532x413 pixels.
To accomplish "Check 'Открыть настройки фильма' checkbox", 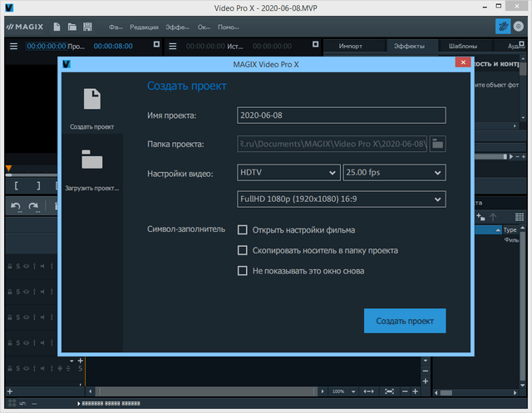I will (242, 230).
